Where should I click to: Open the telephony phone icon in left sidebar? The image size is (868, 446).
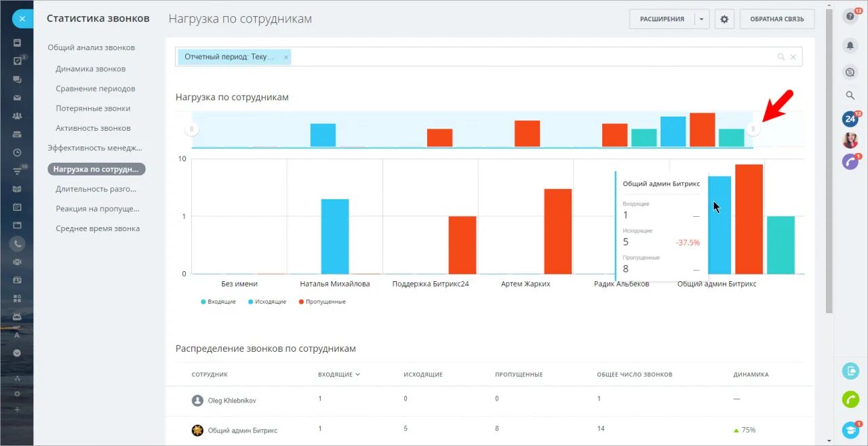tap(17, 243)
